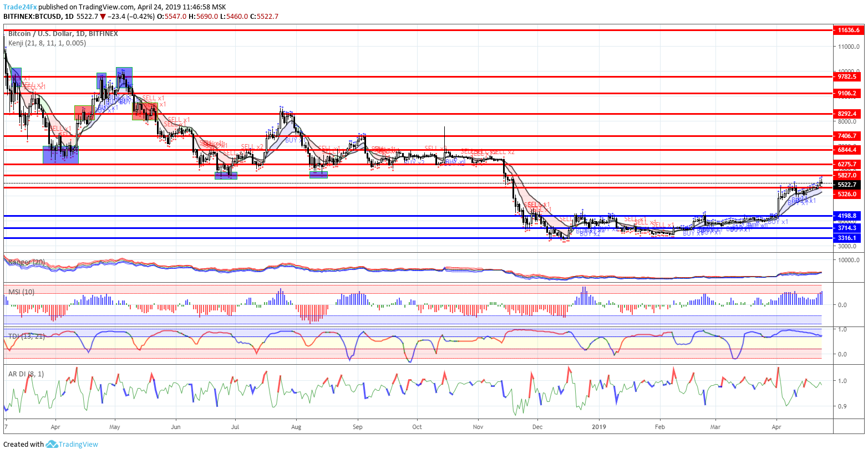The height and width of the screenshot is (454, 868).
Task: Select the 8292.4 red price label
Action: tap(847, 114)
